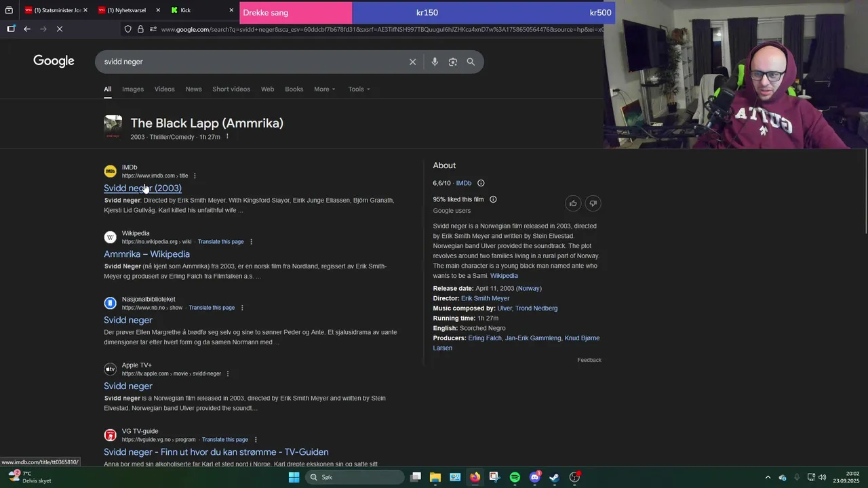Screen dimensions: 868x488
Task: Switch to the Videos results tab
Action: pyautogui.click(x=164, y=89)
